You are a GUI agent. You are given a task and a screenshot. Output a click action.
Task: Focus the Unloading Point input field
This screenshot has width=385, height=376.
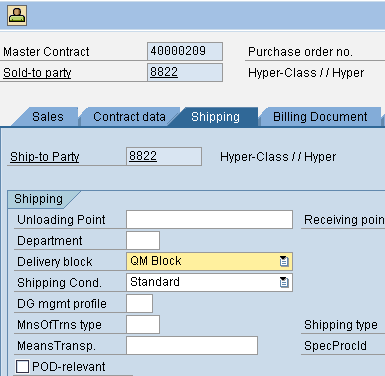209,219
